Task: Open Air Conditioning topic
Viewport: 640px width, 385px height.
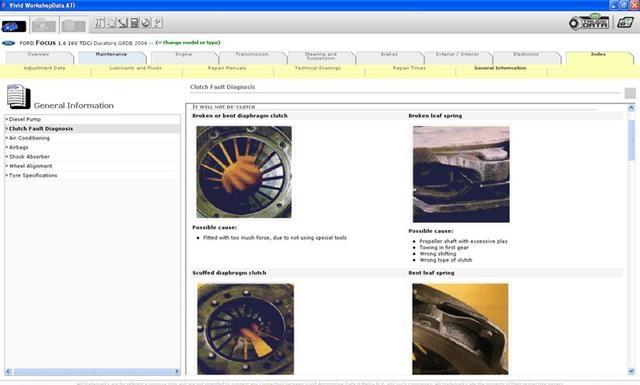Action: point(29,138)
